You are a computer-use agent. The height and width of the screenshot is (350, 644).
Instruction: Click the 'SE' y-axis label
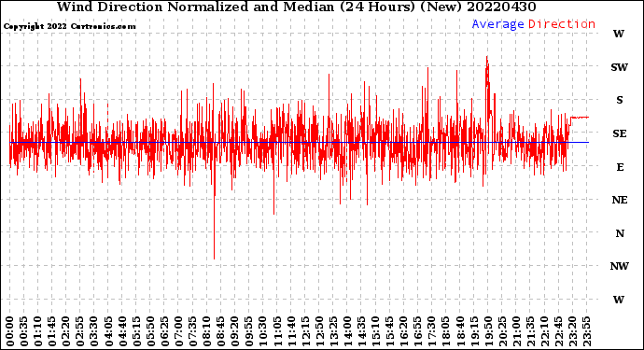[620, 133]
